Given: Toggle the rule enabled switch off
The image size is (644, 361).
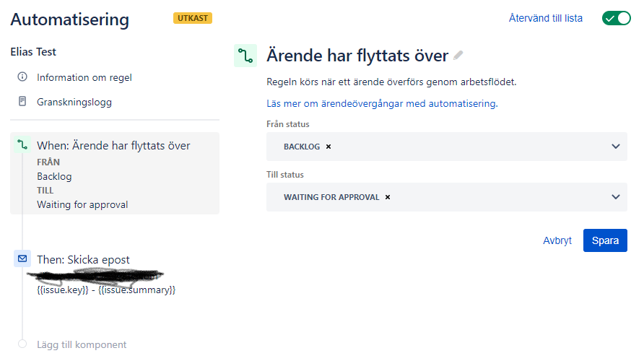Looking at the screenshot, I should (x=616, y=18).
